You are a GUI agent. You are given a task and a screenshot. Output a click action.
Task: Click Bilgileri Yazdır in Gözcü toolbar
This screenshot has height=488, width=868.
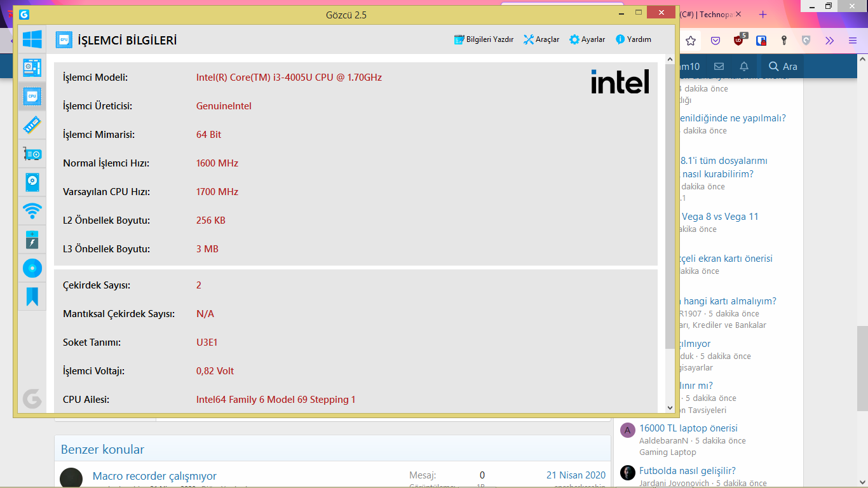(x=484, y=39)
